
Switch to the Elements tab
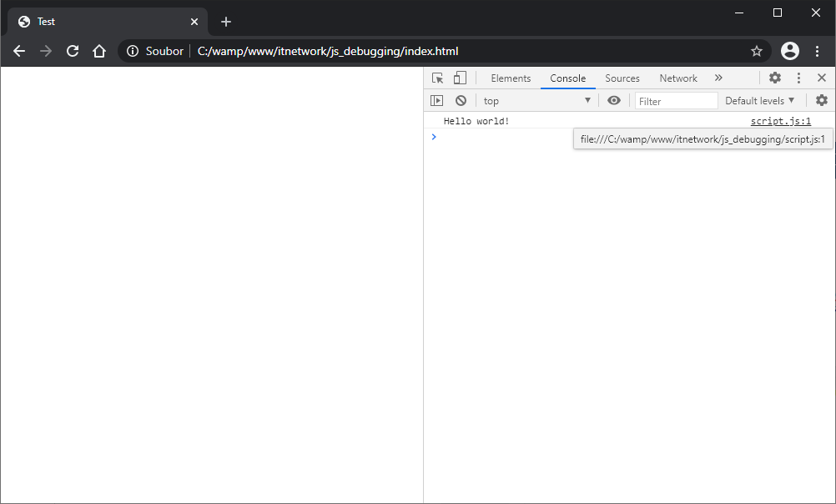click(x=511, y=78)
